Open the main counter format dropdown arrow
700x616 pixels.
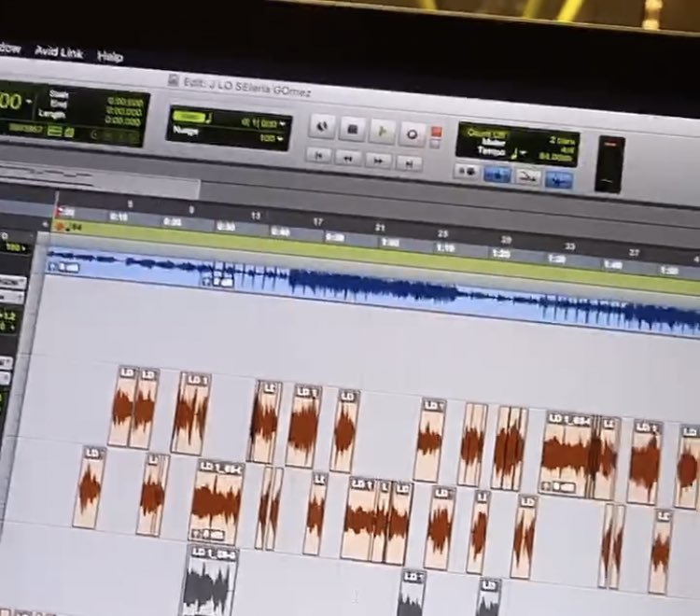pos(29,99)
